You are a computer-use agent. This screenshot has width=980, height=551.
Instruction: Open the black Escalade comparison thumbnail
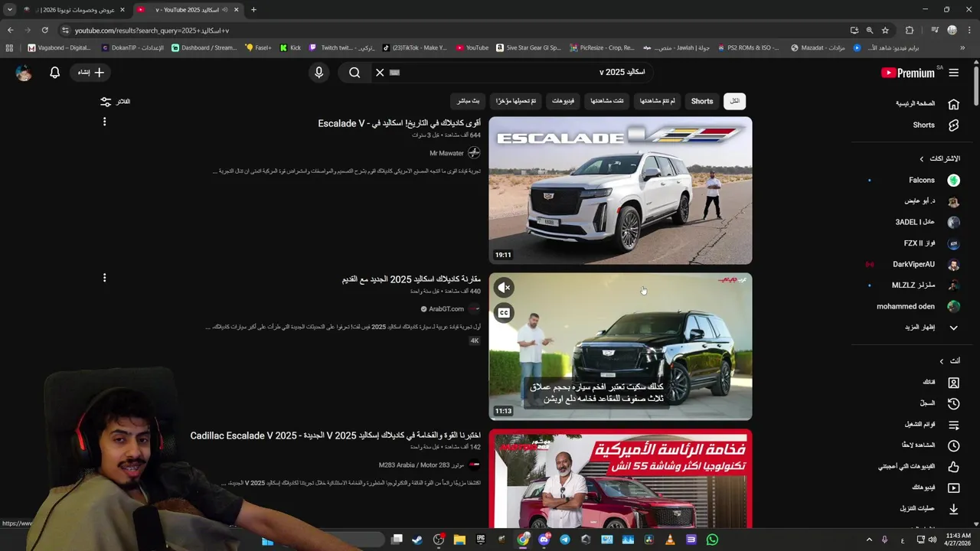[x=621, y=347]
